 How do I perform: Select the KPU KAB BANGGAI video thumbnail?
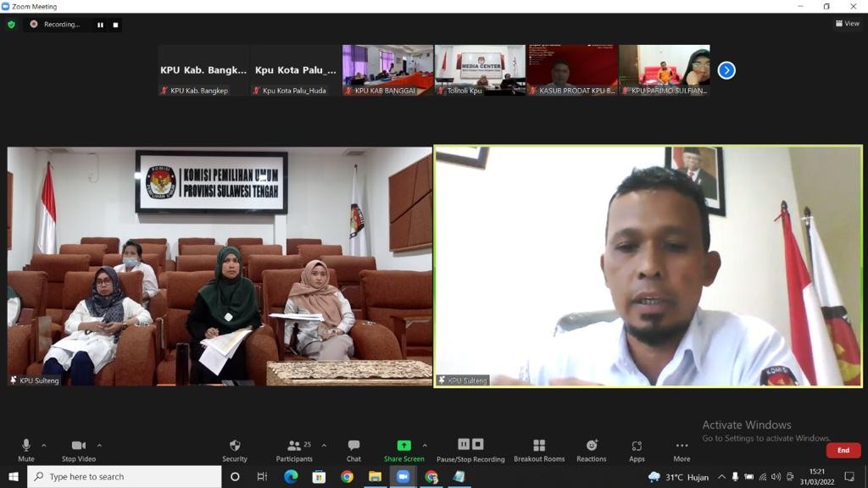(x=387, y=69)
